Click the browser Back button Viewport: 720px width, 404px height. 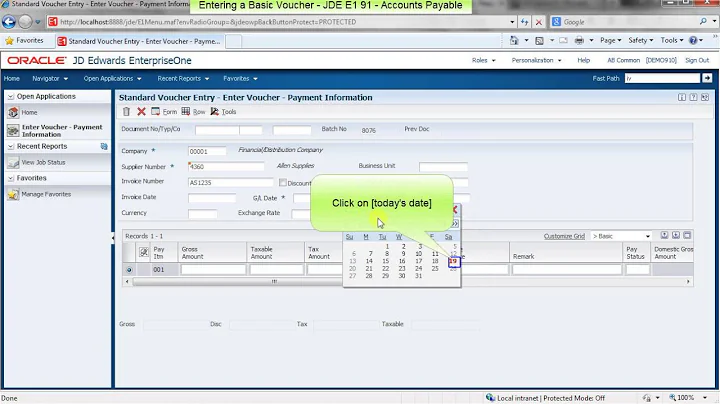point(9,22)
